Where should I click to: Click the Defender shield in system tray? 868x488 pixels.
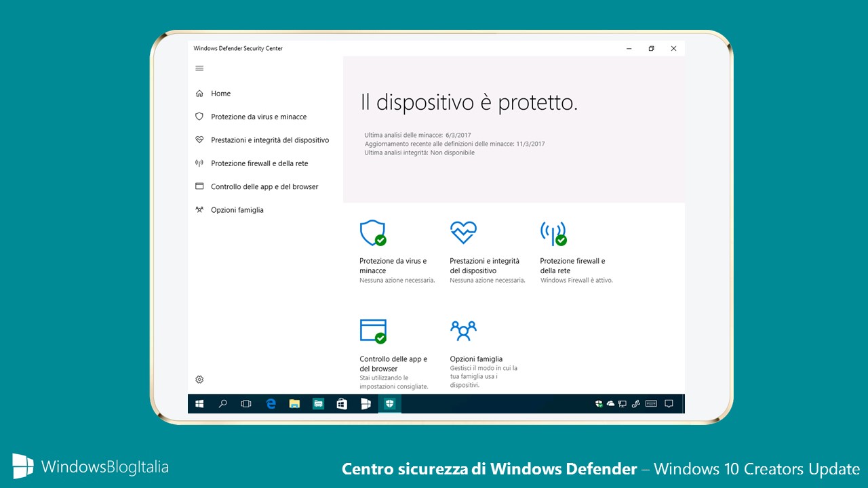click(599, 404)
